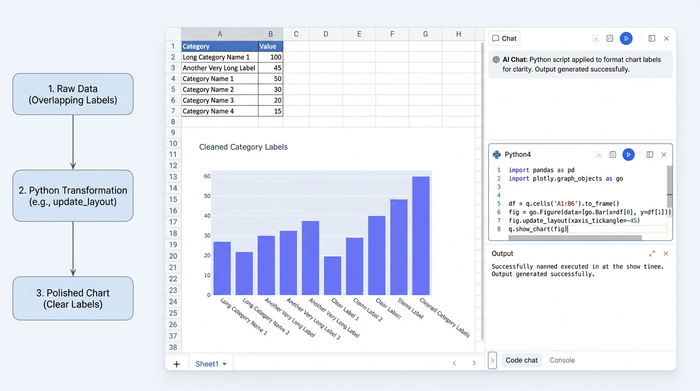Run the Python4 code with blue play button
The width and height of the screenshot is (700, 391).
click(x=629, y=155)
